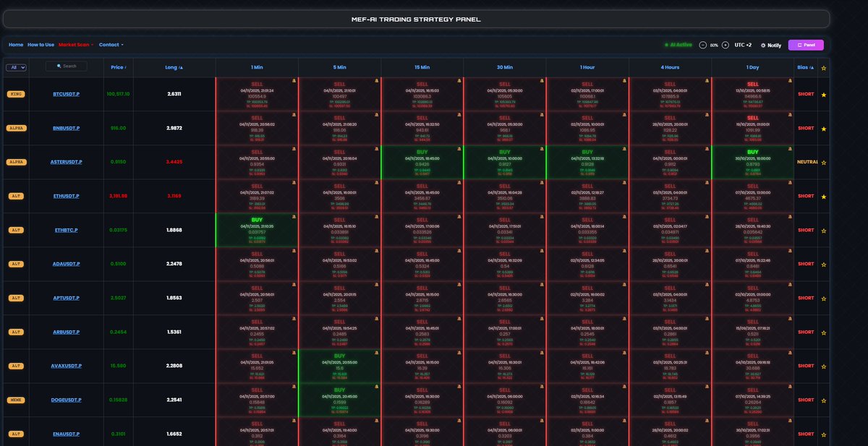Viewport: 868px width, 446px height.
Task: Set alert bell on ARBUSDT.P 1 Hour signal
Action: click(624, 319)
